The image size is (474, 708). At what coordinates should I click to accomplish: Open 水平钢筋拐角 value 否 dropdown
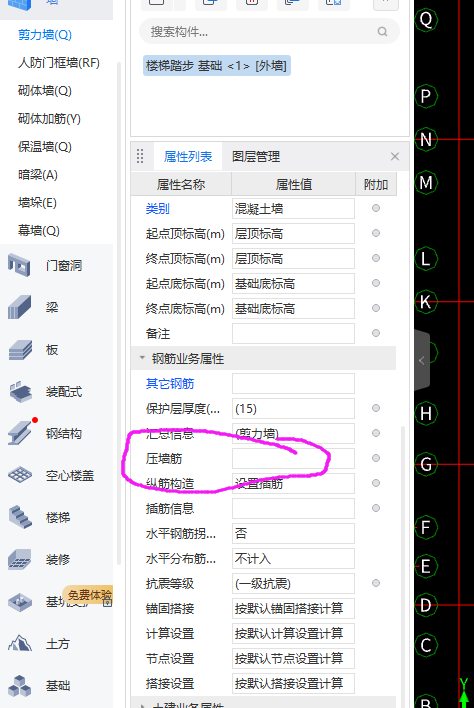[293, 534]
